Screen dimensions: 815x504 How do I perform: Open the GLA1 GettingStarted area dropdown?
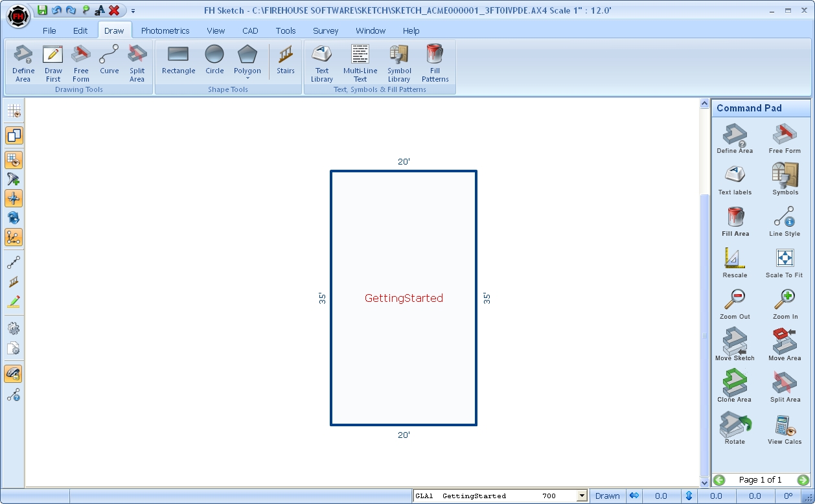tap(582, 496)
